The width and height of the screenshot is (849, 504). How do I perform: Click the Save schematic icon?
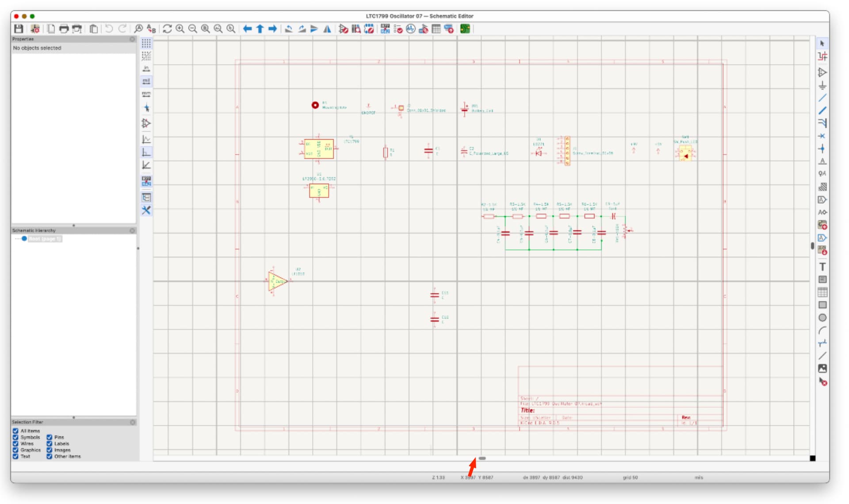[19, 29]
